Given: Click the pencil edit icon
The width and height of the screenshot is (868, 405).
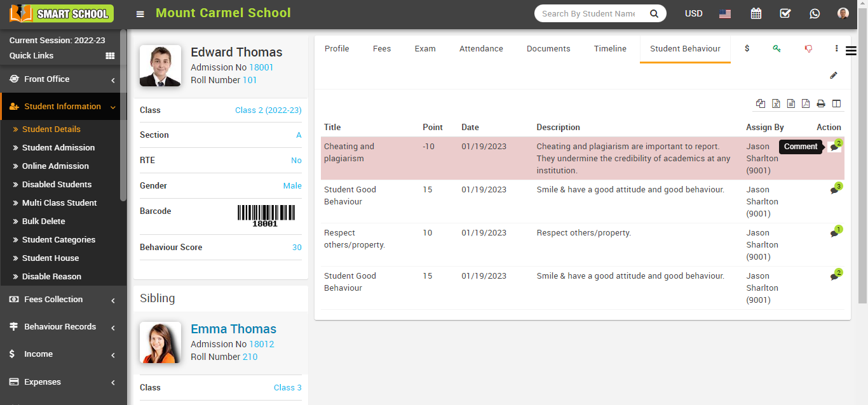Looking at the screenshot, I should pos(834,76).
